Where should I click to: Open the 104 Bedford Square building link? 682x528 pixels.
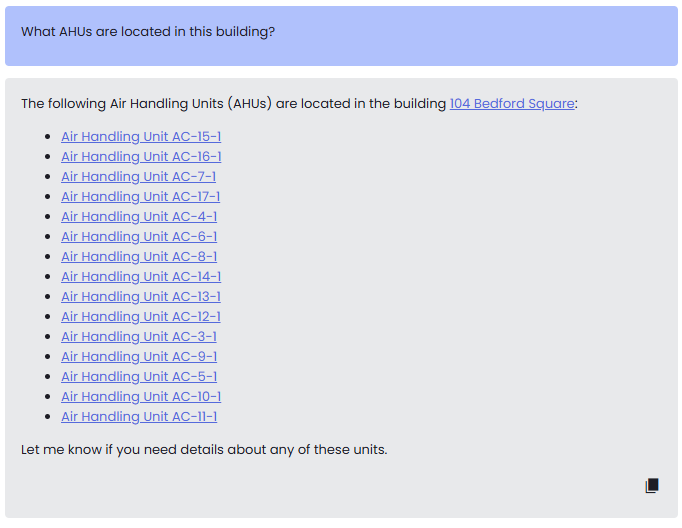(512, 104)
